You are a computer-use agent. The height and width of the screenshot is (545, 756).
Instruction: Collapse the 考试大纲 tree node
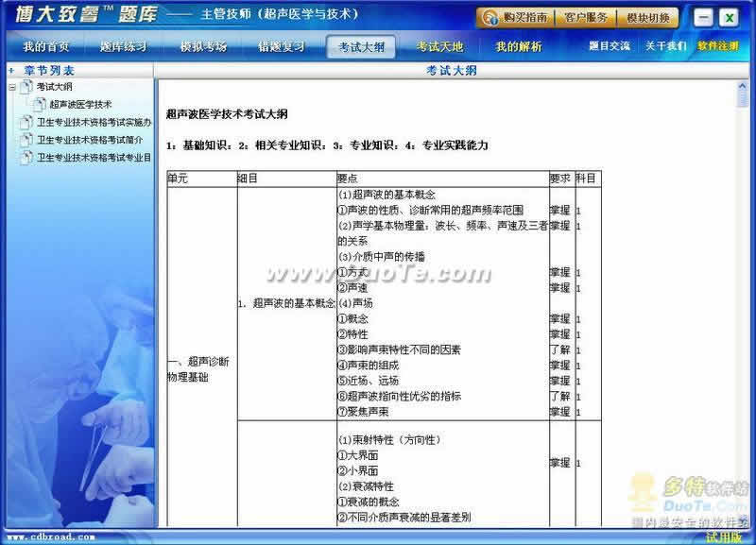click(x=11, y=87)
